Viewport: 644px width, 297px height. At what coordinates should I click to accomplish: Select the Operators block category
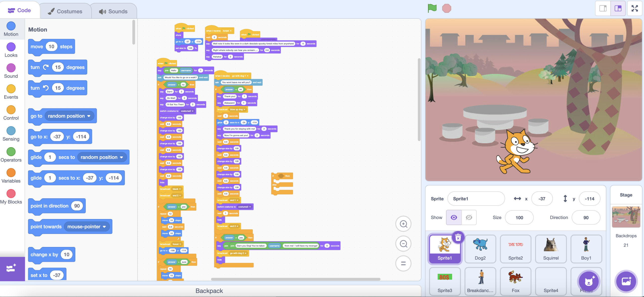11,155
